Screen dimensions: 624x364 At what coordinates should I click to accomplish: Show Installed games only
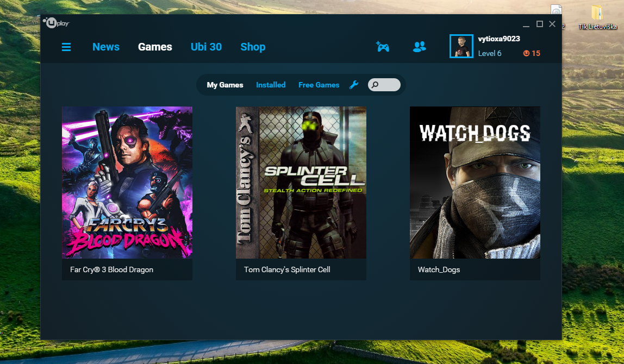pos(271,85)
